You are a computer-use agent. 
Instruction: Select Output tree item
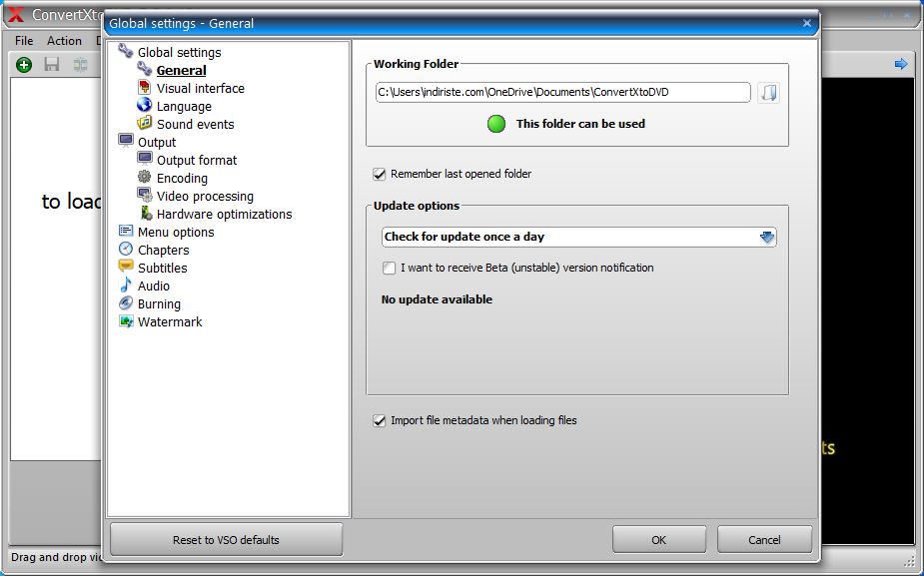coord(157,143)
